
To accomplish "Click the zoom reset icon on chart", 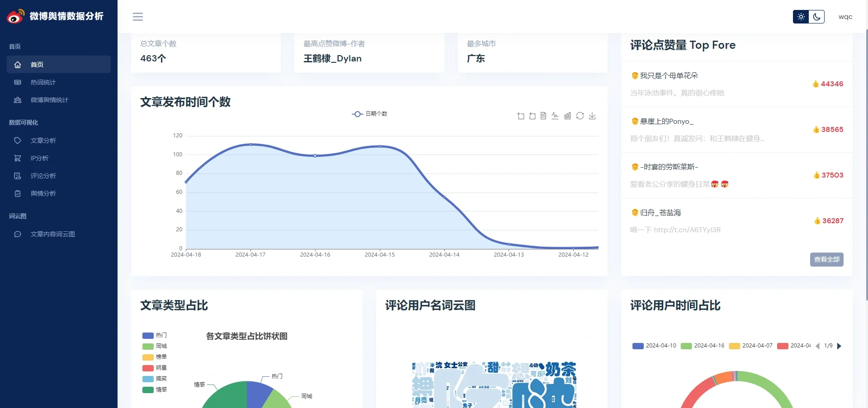I will [532, 116].
